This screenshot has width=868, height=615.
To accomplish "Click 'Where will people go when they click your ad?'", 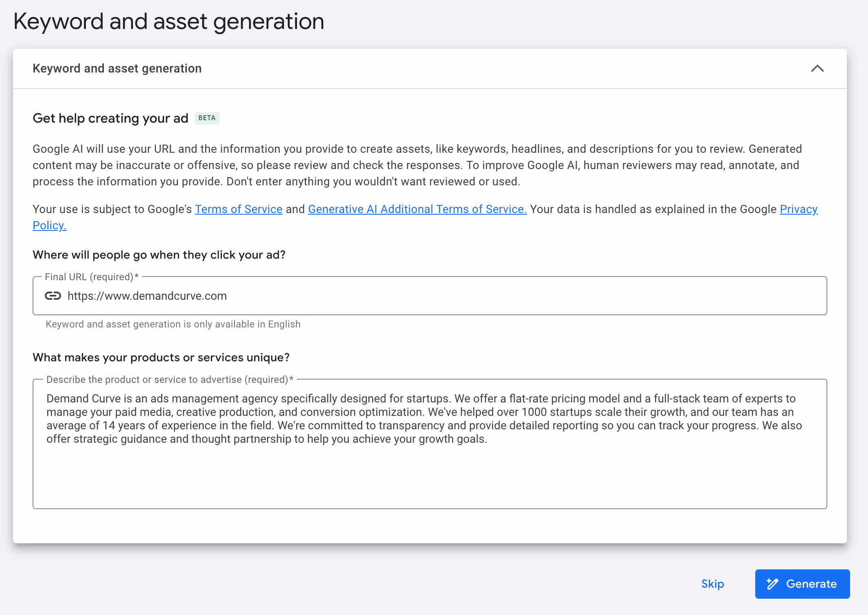I will [x=159, y=255].
